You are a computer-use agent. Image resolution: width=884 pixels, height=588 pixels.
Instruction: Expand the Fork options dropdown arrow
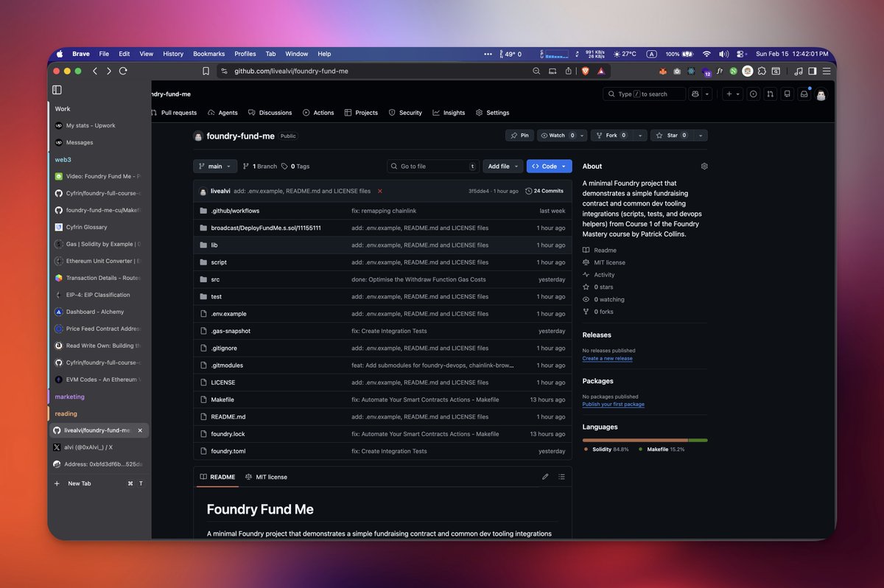pos(639,136)
